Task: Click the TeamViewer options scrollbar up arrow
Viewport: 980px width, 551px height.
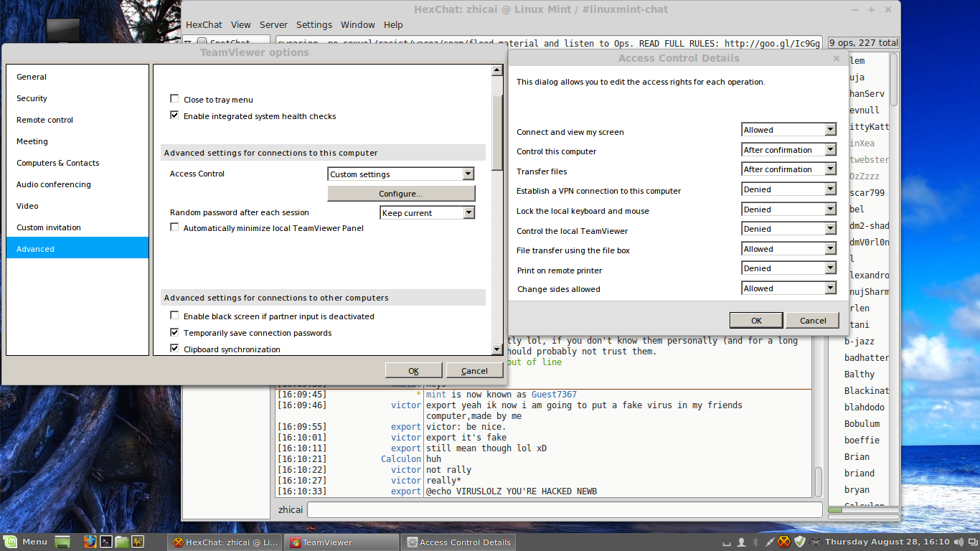Action: (x=496, y=70)
